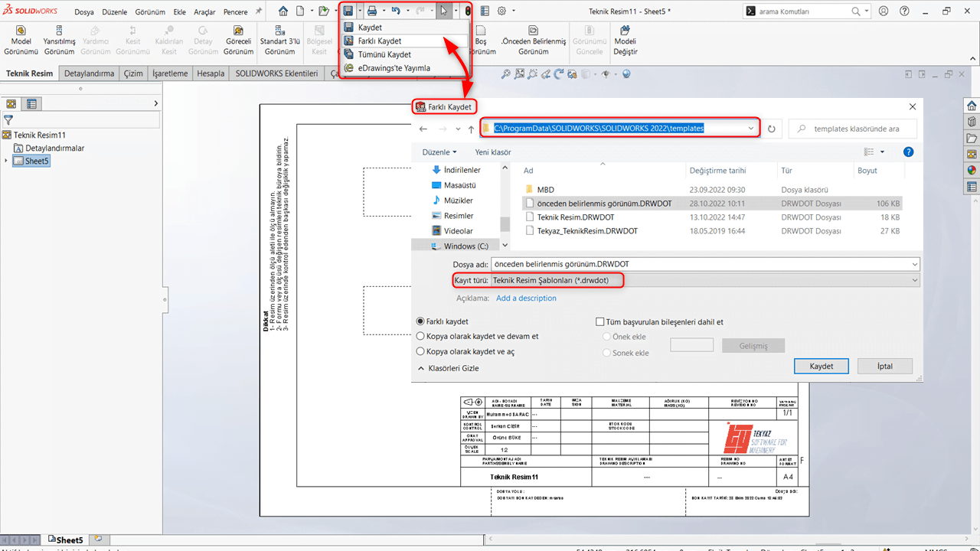Click the user account icon in title bar
Screen dimensions: 980x551
coord(884,11)
